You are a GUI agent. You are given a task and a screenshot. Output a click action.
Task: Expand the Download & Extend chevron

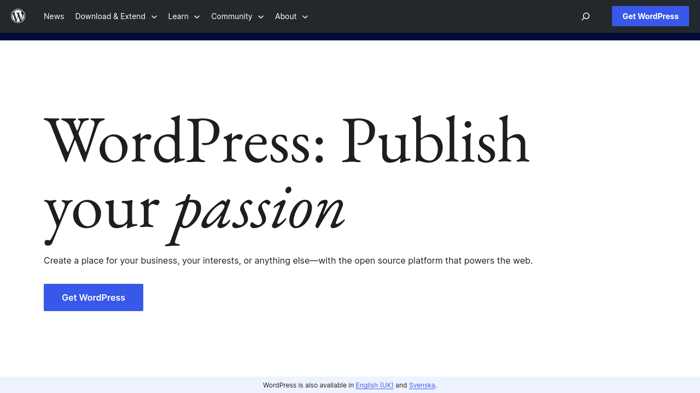pos(154,17)
